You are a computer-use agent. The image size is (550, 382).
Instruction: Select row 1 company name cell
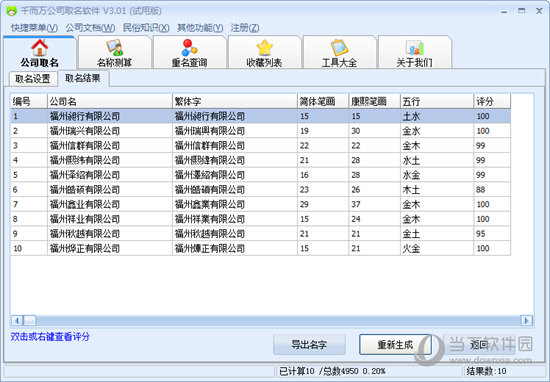110,116
